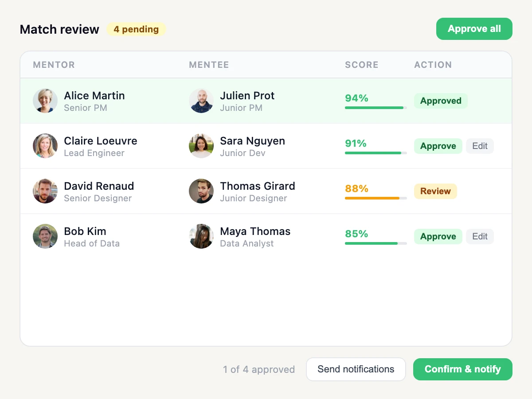Open Review for David Renaud match
This screenshot has height=399, width=532.
(435, 191)
